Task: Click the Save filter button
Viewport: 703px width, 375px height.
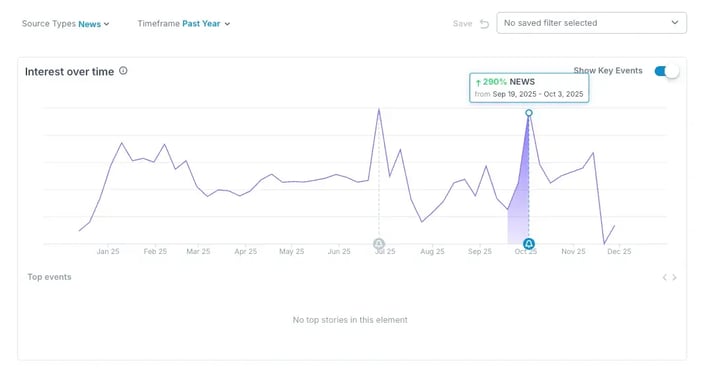Action: click(462, 24)
